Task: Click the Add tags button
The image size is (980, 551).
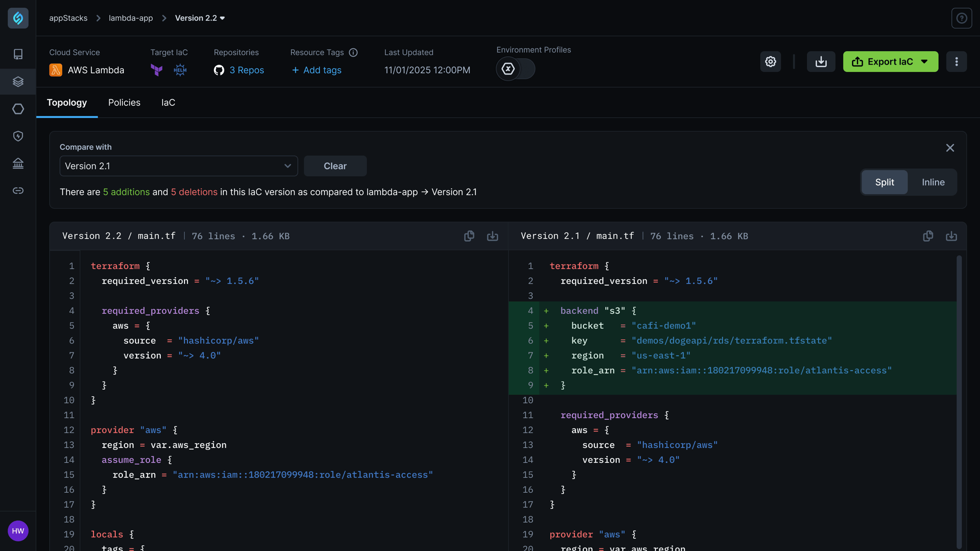Action: click(316, 70)
